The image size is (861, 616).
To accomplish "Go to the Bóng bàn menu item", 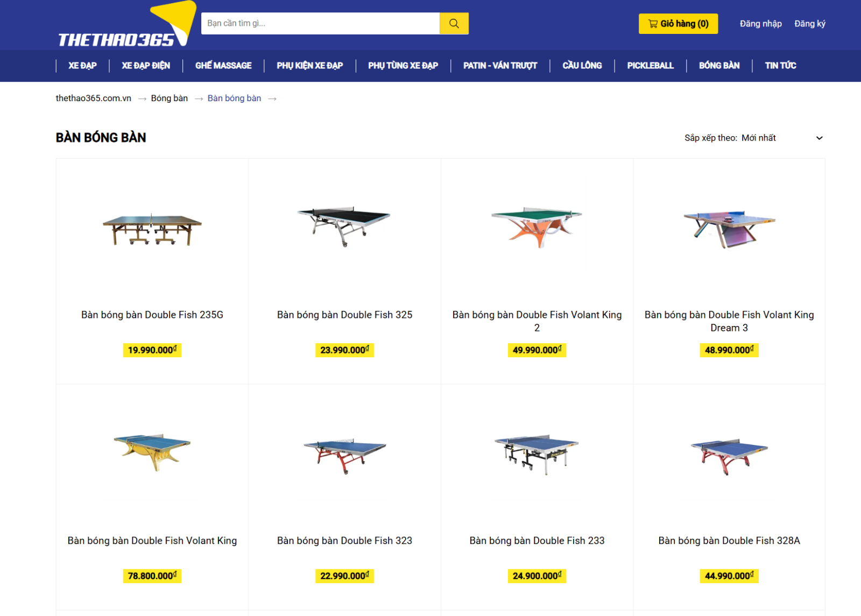I will coord(719,66).
